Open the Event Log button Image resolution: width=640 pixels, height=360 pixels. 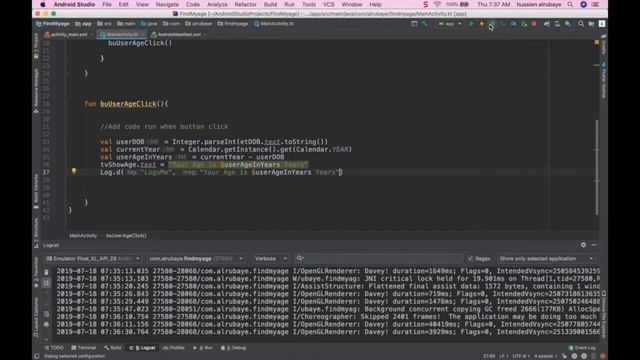[582, 348]
